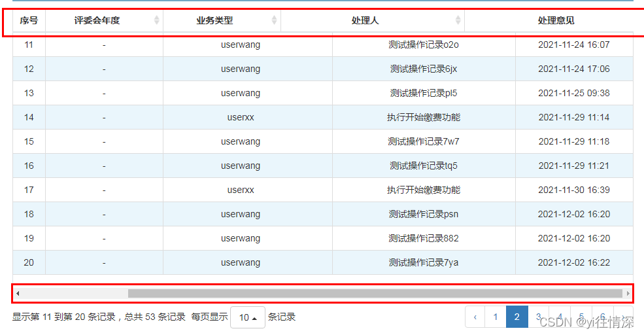This screenshot has height=335, width=644.
Task: Select the cell 测试操作记录7w7
Action: (x=424, y=142)
